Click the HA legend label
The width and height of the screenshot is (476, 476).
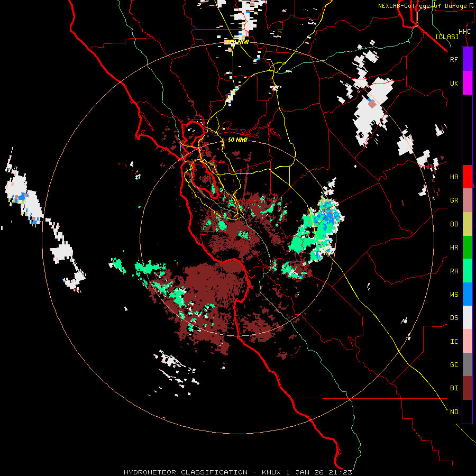pyautogui.click(x=454, y=177)
